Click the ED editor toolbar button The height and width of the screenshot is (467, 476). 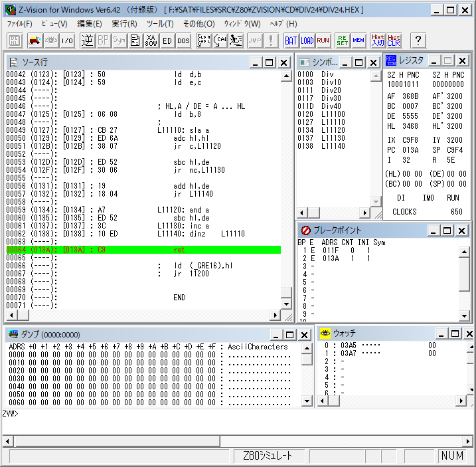point(167,41)
